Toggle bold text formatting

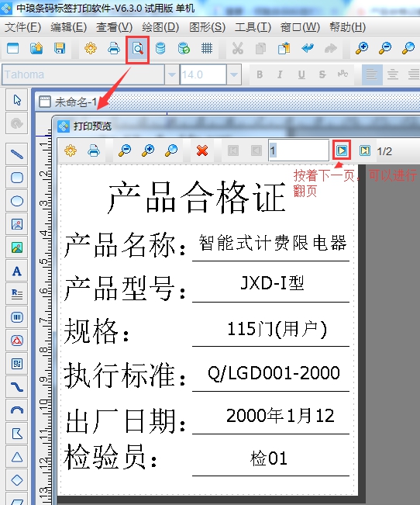pyautogui.click(x=260, y=74)
